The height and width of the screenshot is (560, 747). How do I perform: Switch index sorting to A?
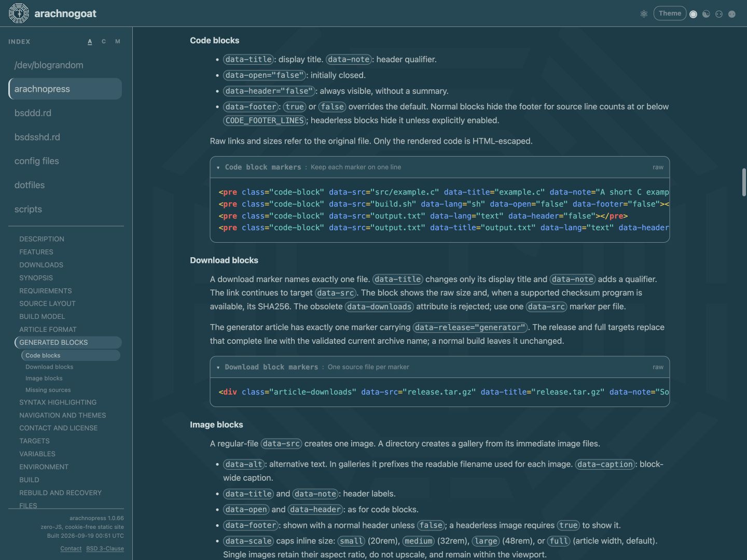tap(90, 41)
